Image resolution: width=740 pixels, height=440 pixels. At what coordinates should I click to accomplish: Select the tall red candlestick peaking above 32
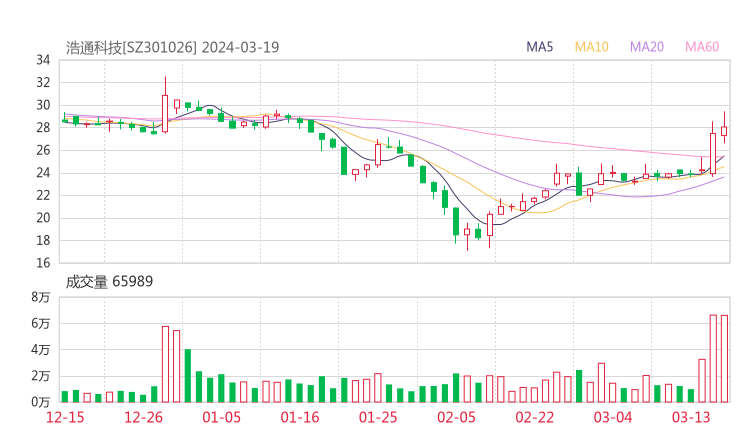click(165, 105)
